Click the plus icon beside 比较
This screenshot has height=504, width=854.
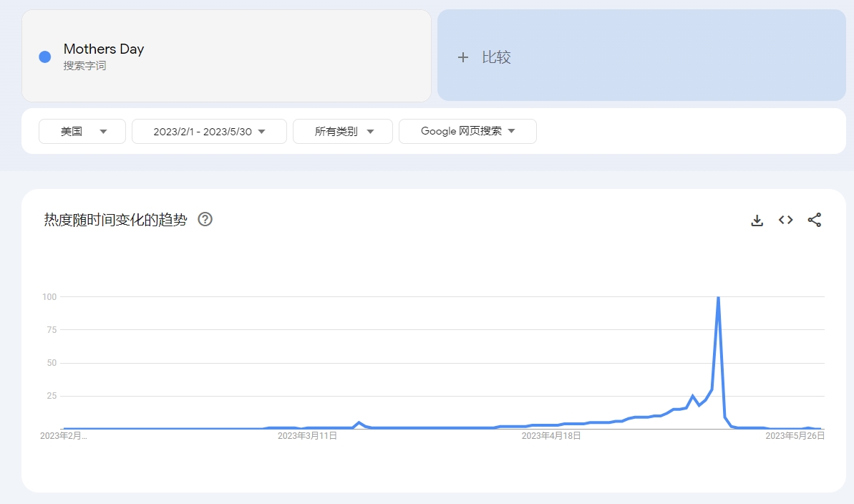click(x=463, y=57)
